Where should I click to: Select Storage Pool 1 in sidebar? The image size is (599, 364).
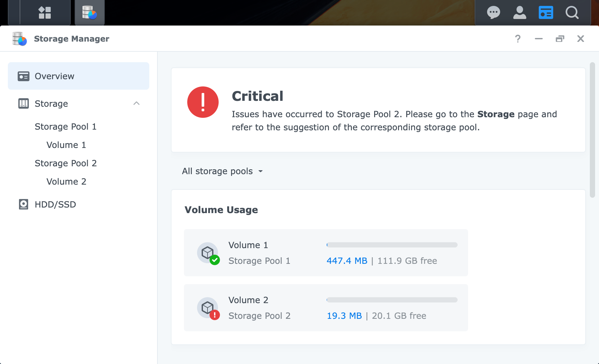65,126
